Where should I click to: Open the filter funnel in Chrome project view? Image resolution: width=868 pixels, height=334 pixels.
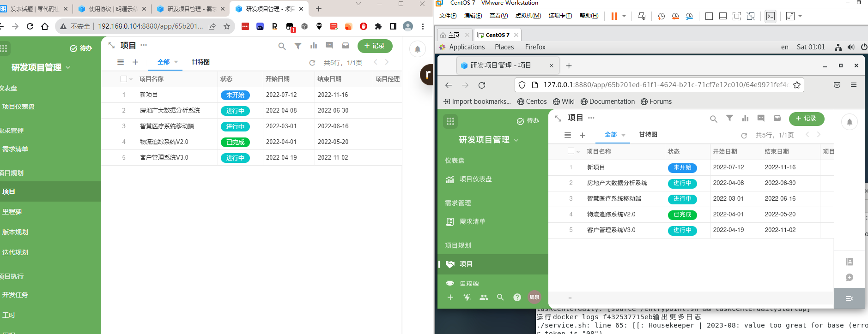click(298, 46)
